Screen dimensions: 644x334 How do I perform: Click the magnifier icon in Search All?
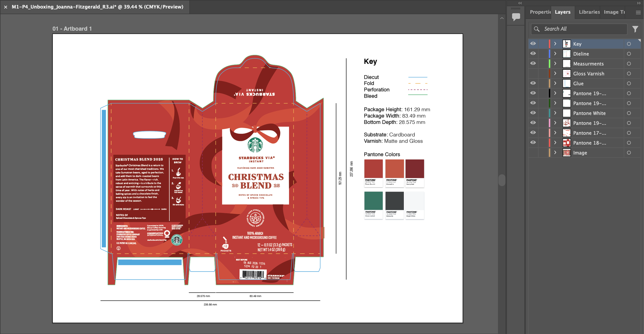pos(537,29)
